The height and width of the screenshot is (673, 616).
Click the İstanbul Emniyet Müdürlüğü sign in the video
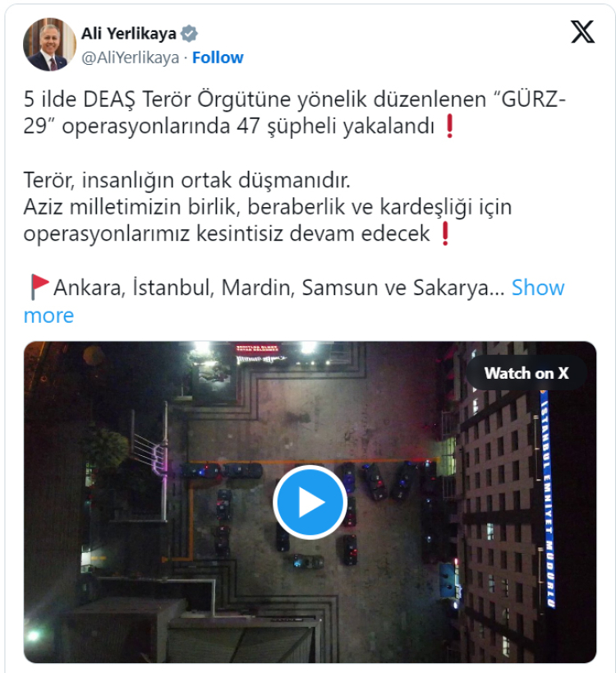[x=548, y=499]
